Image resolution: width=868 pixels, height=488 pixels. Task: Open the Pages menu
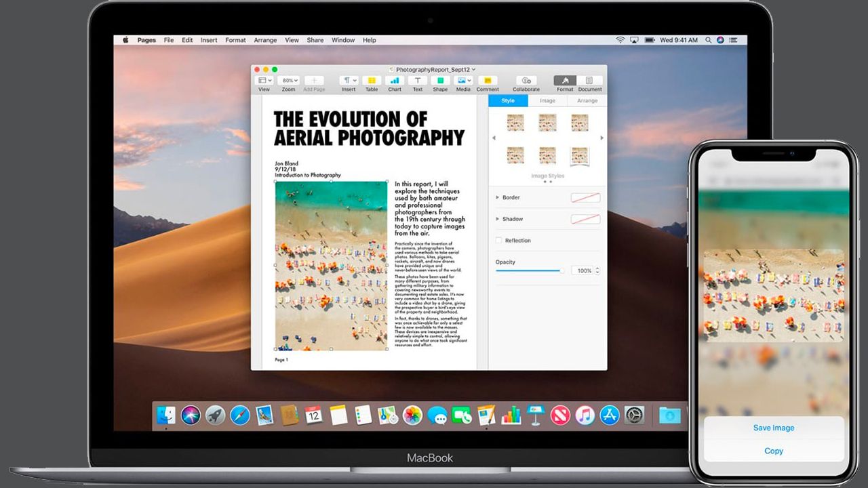click(x=146, y=40)
